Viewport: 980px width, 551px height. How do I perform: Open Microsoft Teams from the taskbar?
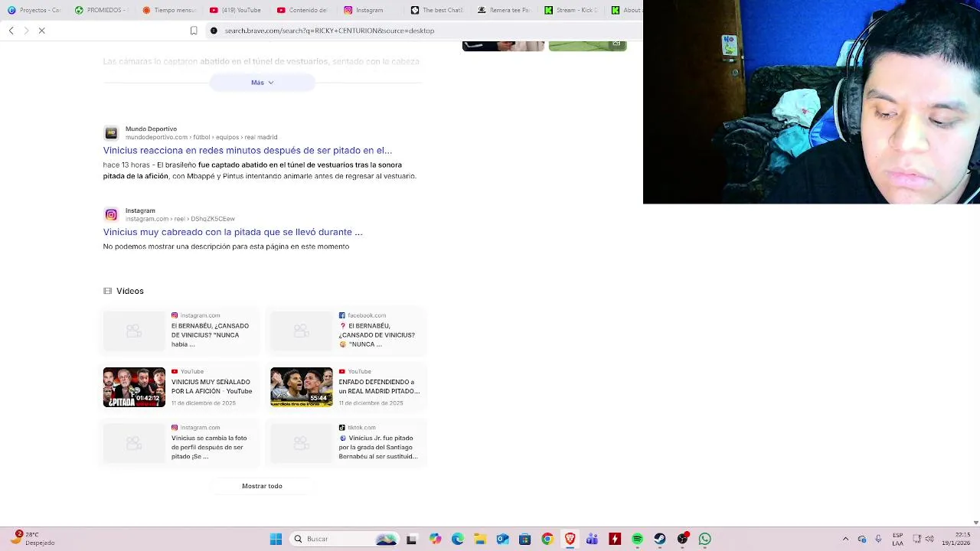(x=592, y=539)
